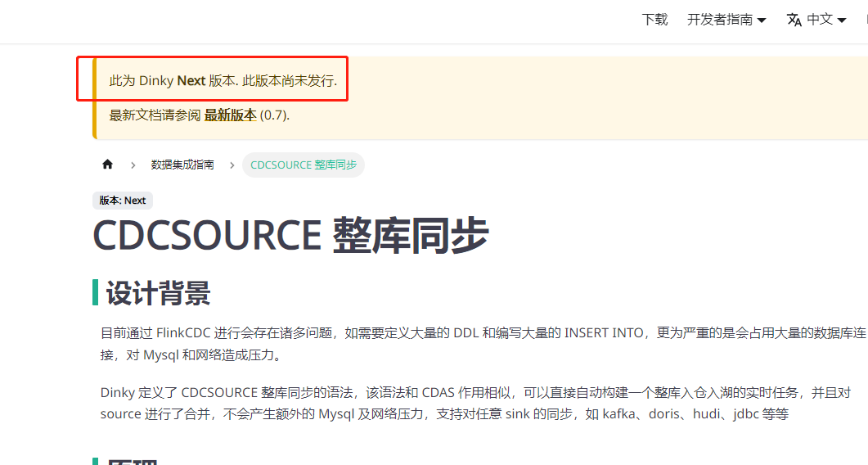This screenshot has width=868, height=465.
Task: Click the 此版本尚未发行 notice text
Action: coord(290,81)
